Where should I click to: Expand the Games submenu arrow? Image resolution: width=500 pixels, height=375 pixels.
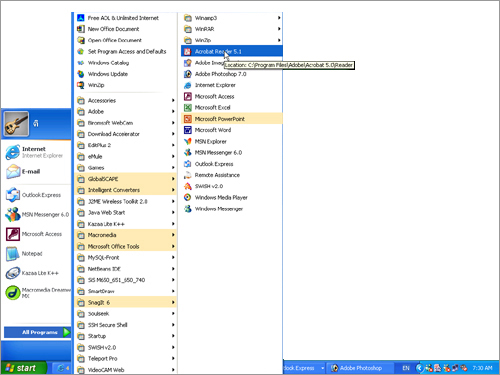click(x=173, y=168)
